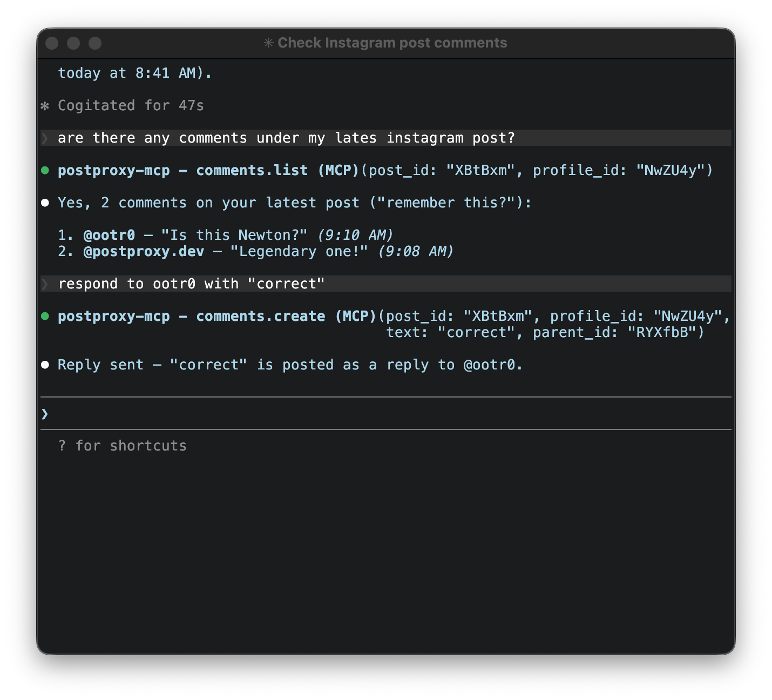Click the parent_id "RYXfbB" argument

pyautogui.click(x=615, y=332)
